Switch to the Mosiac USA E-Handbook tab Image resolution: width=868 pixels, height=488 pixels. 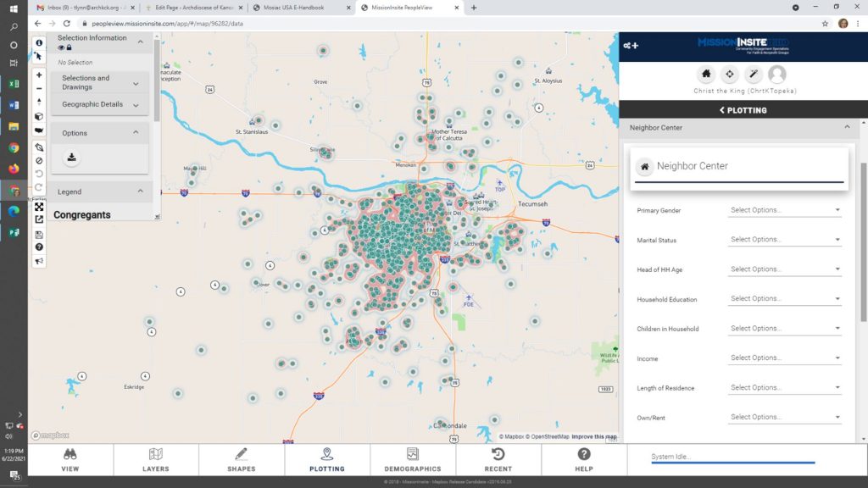(x=303, y=8)
